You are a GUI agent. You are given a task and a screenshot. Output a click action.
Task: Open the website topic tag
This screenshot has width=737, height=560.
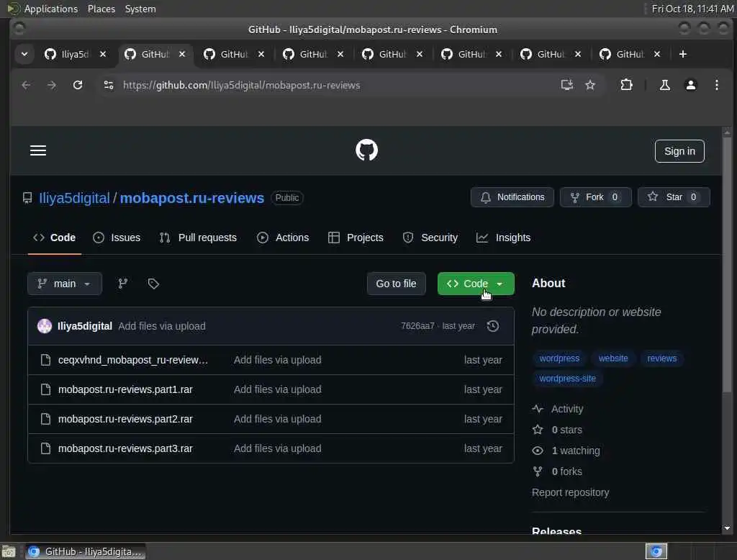coord(613,358)
